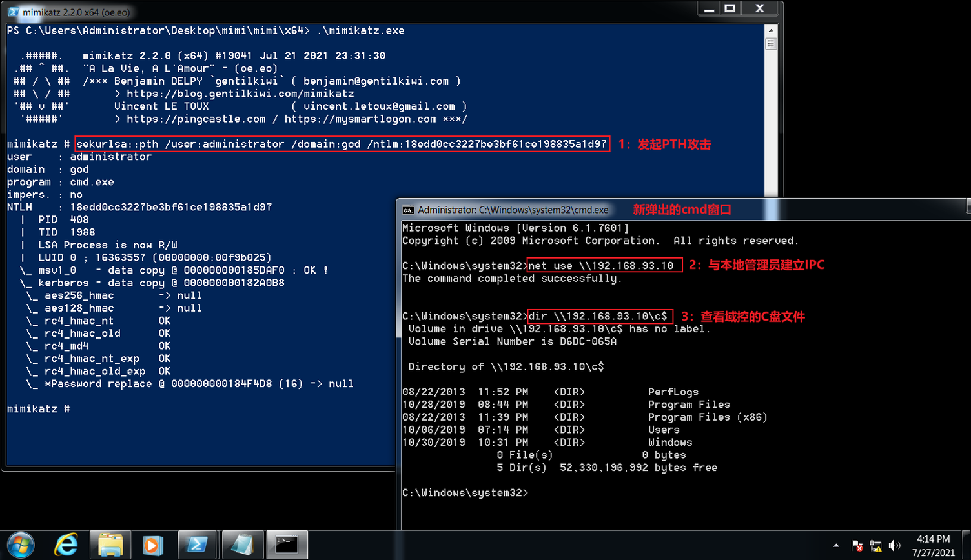Viewport: 971px width, 560px height.
Task: Switch to the PowerShell taskbar button
Action: tap(198, 545)
